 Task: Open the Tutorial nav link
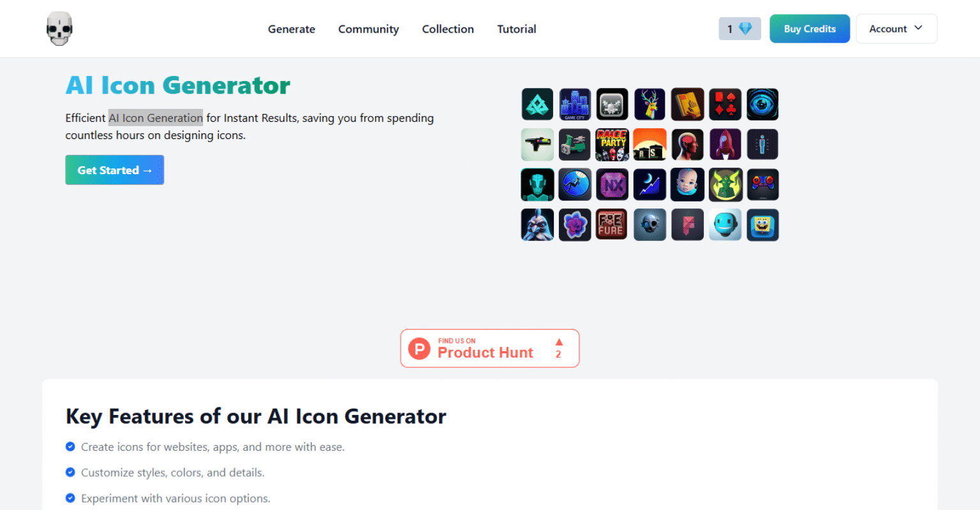click(x=517, y=29)
